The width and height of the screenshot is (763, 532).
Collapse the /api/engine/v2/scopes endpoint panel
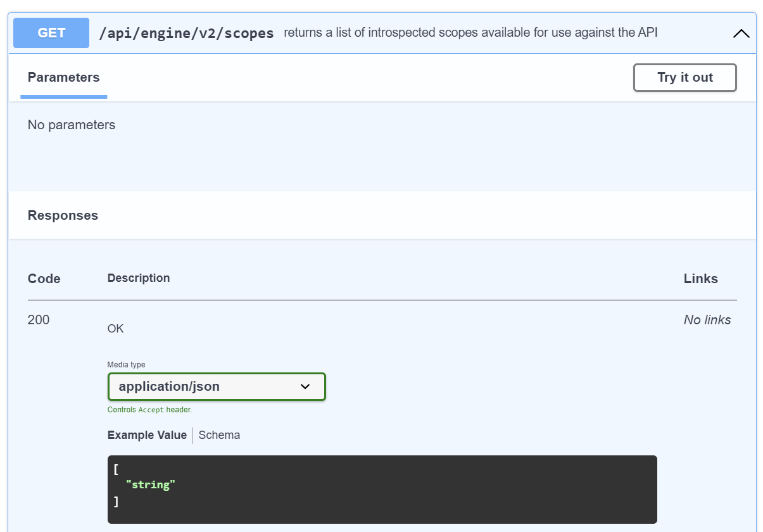(741, 32)
